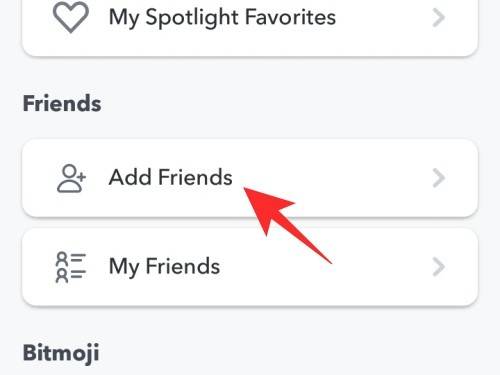Open the My Spotlight Favorites entry

click(x=250, y=25)
